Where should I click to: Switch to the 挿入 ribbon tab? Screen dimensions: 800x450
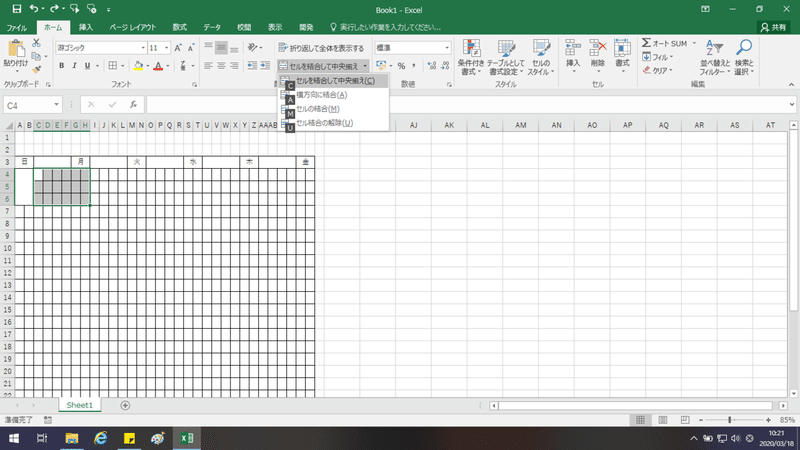pyautogui.click(x=86, y=28)
